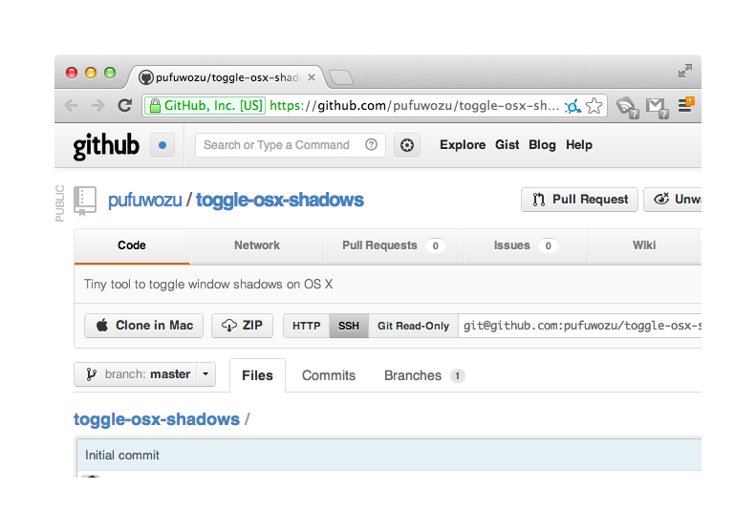
Task: Click the search help question mark icon
Action: tap(371, 144)
